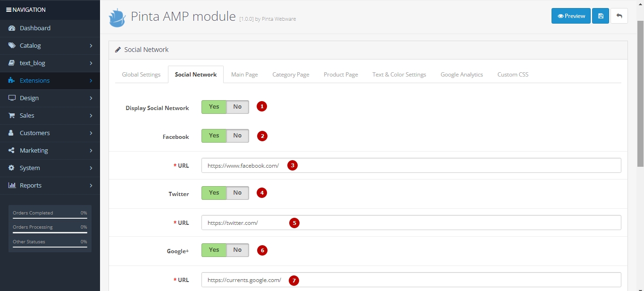Screen dimensions: 644x291
Task: Disable Google+ with No
Action: [237, 250]
